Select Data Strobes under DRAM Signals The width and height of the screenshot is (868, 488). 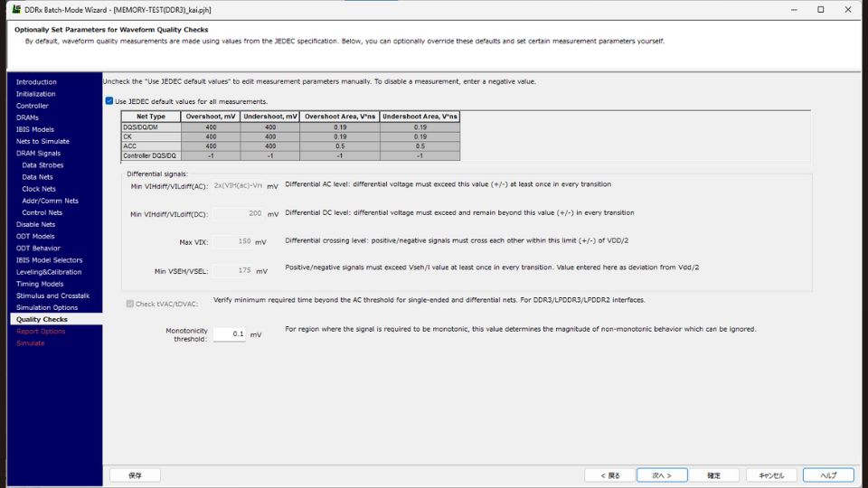pyautogui.click(x=42, y=165)
